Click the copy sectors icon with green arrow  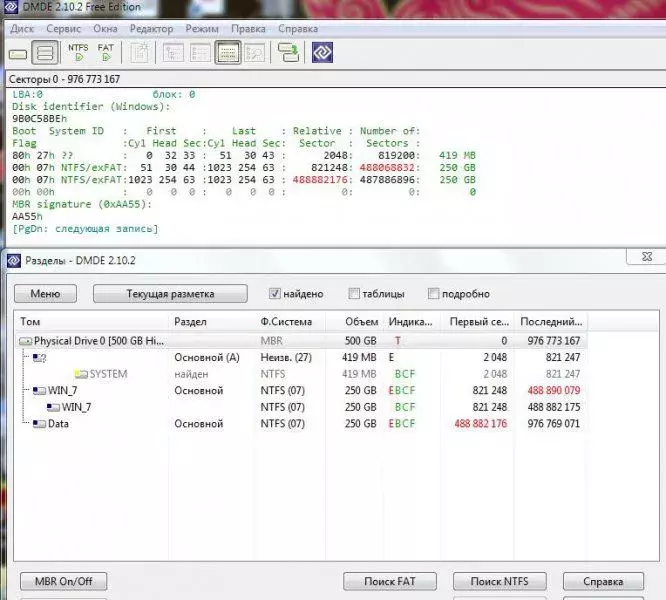point(288,53)
